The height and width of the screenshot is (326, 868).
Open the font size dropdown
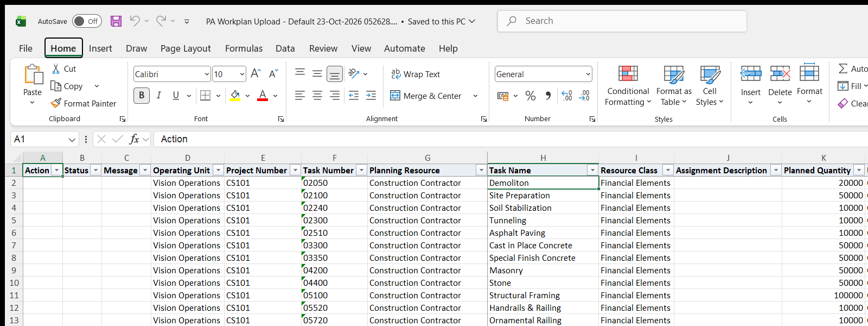coord(242,74)
